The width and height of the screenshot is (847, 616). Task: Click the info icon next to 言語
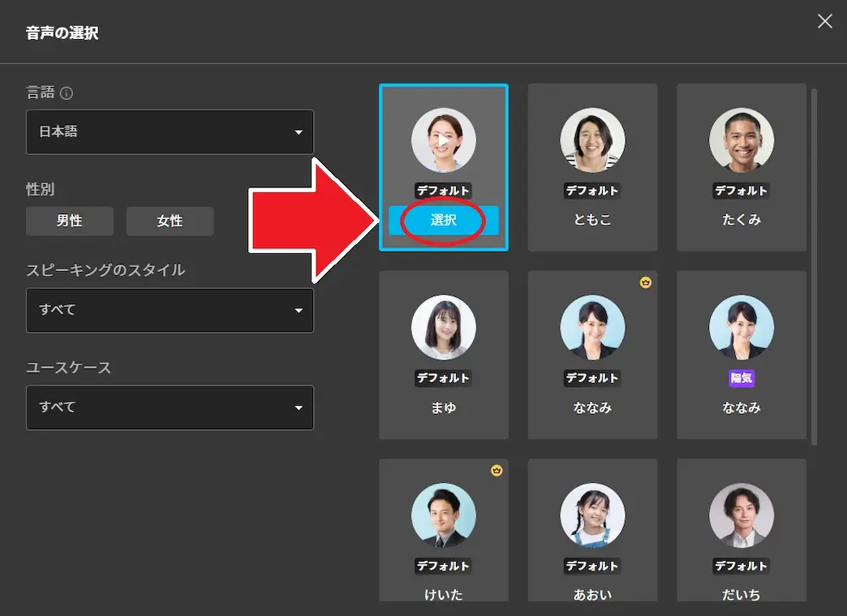[x=67, y=93]
